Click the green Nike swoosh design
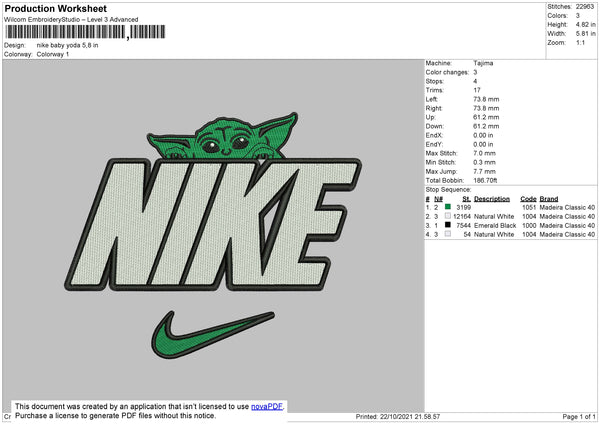The image size is (600, 424). click(213, 335)
